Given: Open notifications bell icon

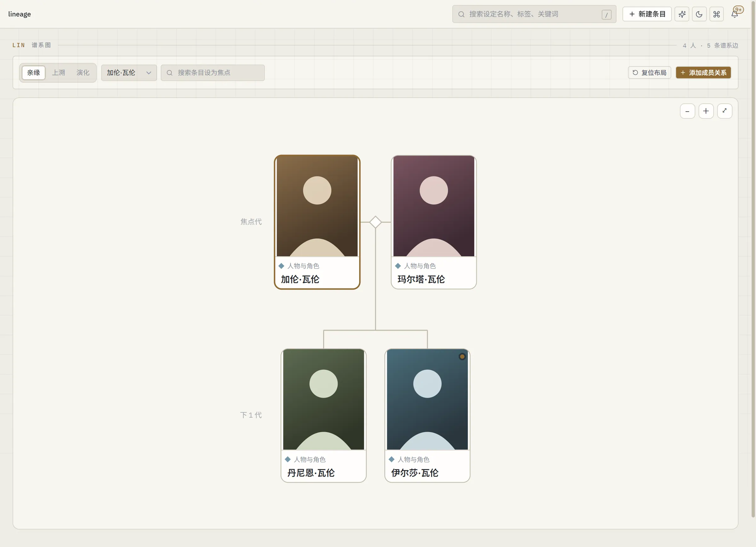Looking at the screenshot, I should click(734, 14).
